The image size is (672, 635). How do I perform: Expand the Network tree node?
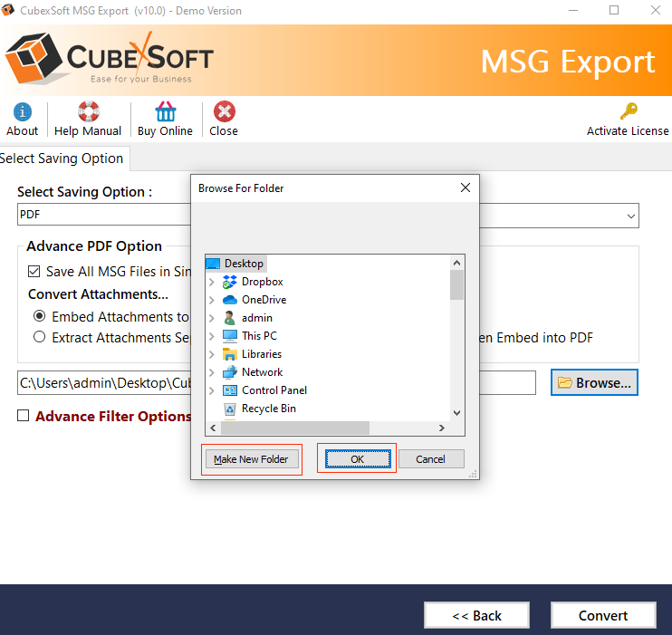coord(212,372)
